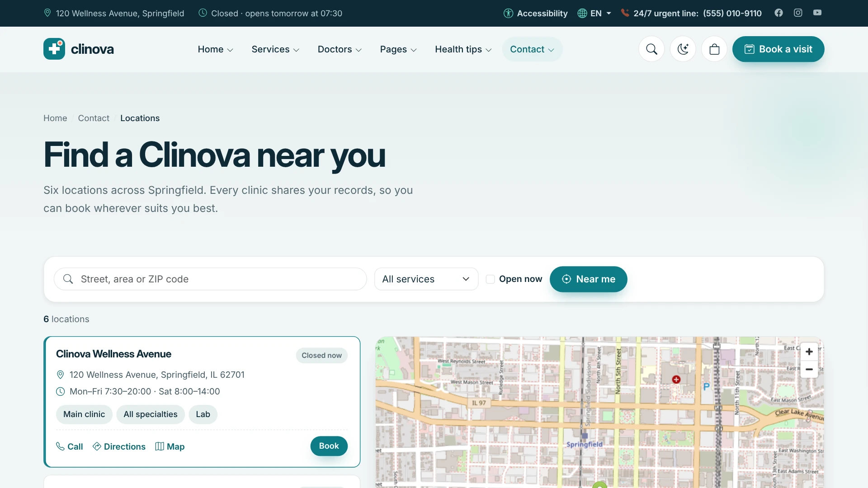Screen dimensions: 868x488
Task: Open the Contact menu
Action: tap(532, 49)
